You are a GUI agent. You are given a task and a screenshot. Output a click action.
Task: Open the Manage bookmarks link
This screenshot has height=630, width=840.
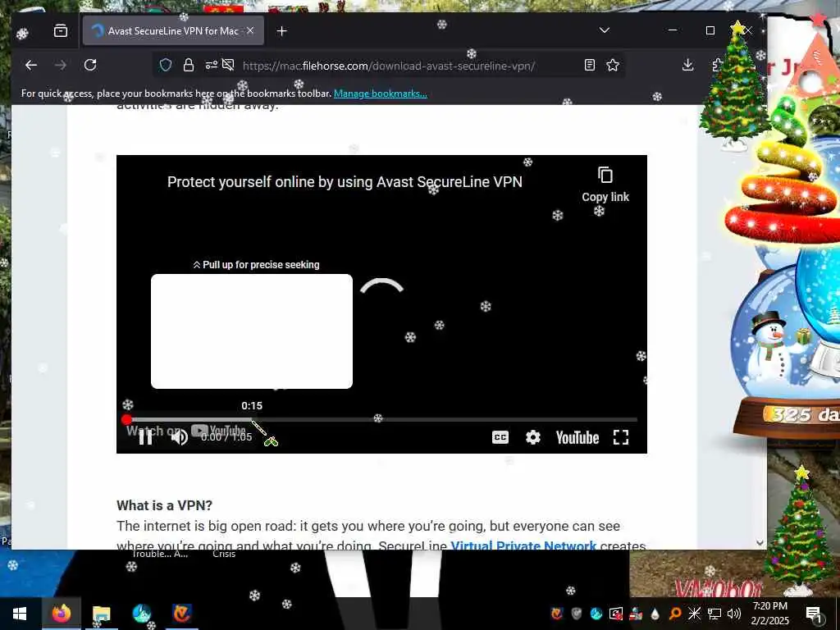381,94
